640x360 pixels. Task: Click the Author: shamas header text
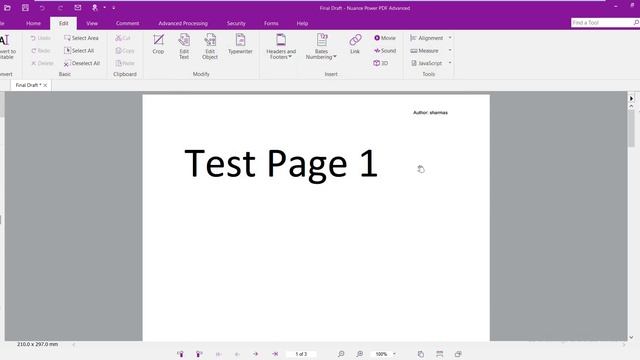coord(430,113)
